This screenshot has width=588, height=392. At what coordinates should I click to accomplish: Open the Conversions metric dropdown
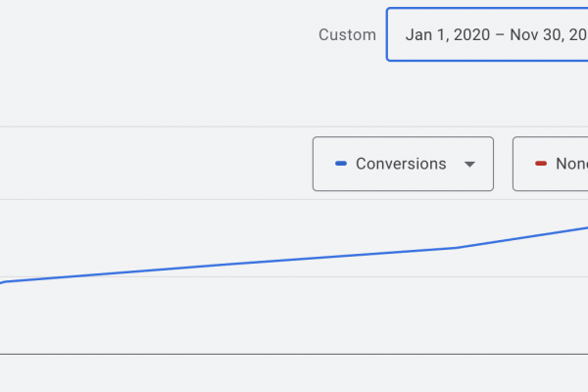click(403, 164)
